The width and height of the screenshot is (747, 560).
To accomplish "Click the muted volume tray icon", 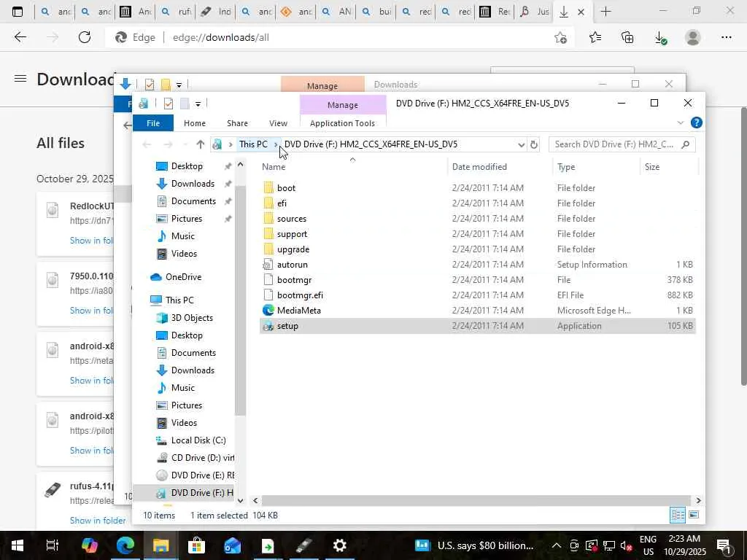I will click(x=627, y=545).
